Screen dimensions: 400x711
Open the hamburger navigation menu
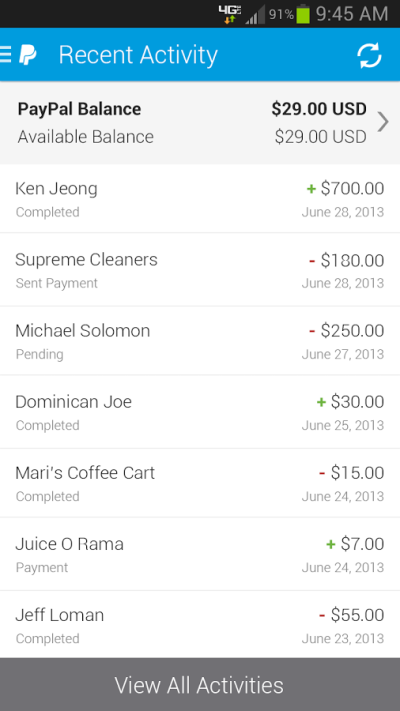[x=5, y=55]
